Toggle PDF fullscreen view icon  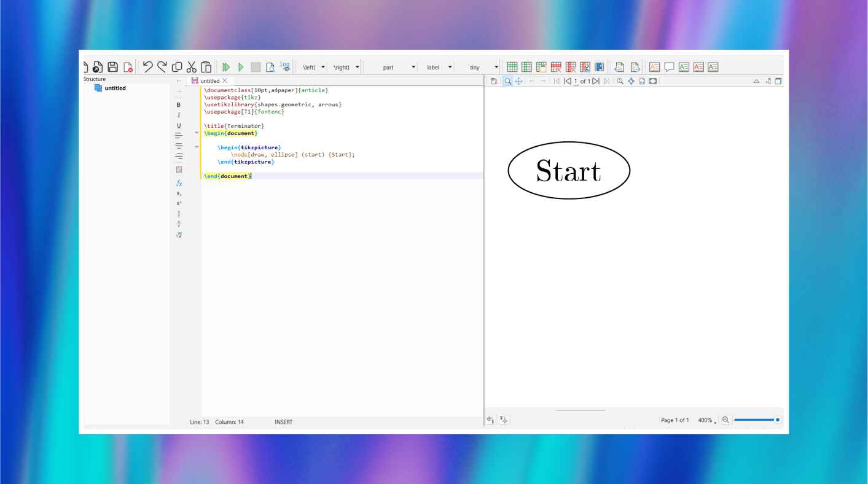[x=653, y=81]
